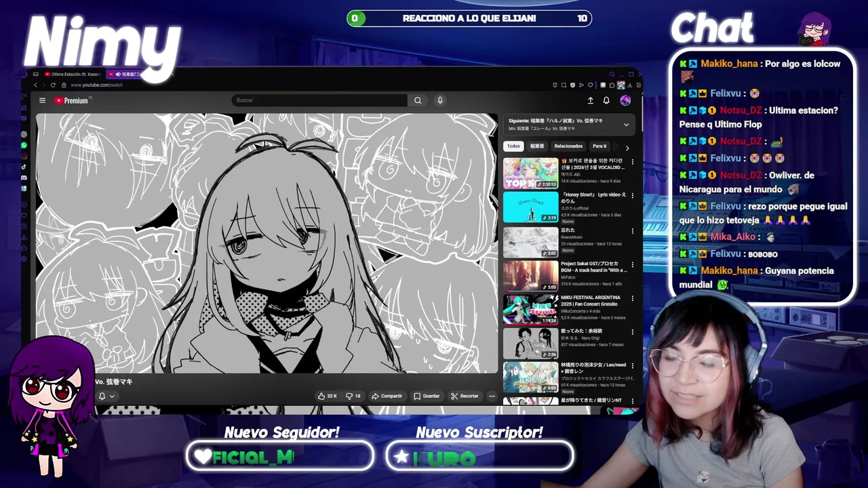This screenshot has width=868, height=488.
Task: Open Twitch icon in browser sidebar
Action: click(x=24, y=119)
